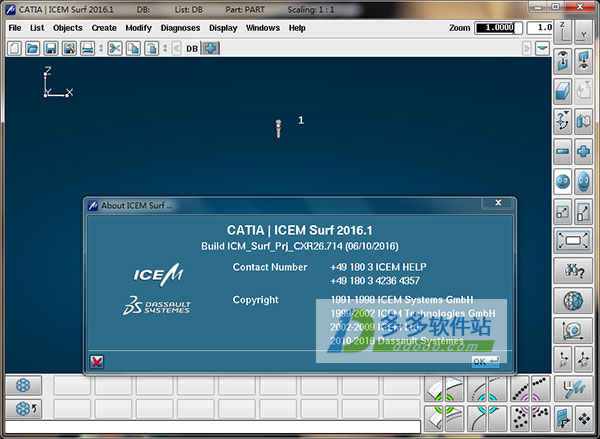This screenshot has width=600, height=439.
Task: Click the stretched smiley face icon
Action: pyautogui.click(x=584, y=181)
